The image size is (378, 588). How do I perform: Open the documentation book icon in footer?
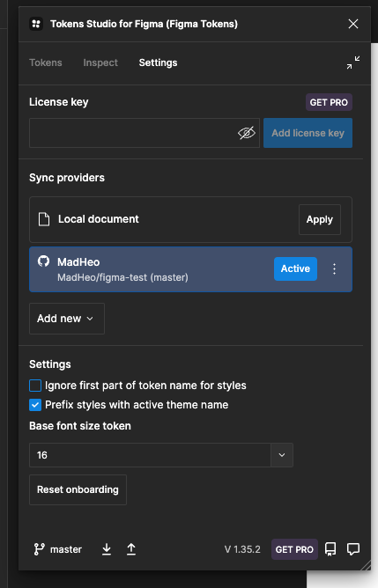tap(330, 549)
